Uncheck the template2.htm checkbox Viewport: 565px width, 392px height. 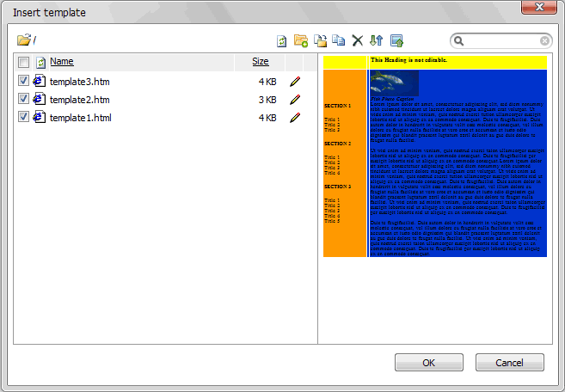pos(23,100)
